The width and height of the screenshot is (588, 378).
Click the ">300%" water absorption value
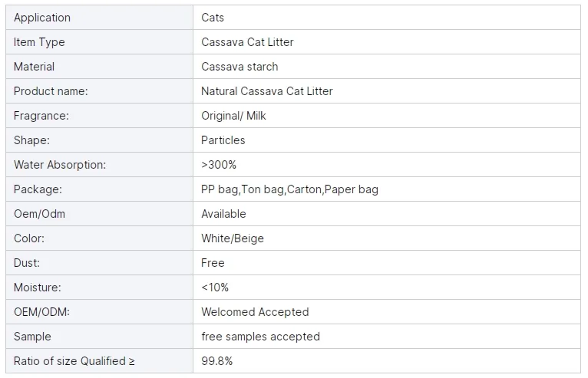point(219,165)
